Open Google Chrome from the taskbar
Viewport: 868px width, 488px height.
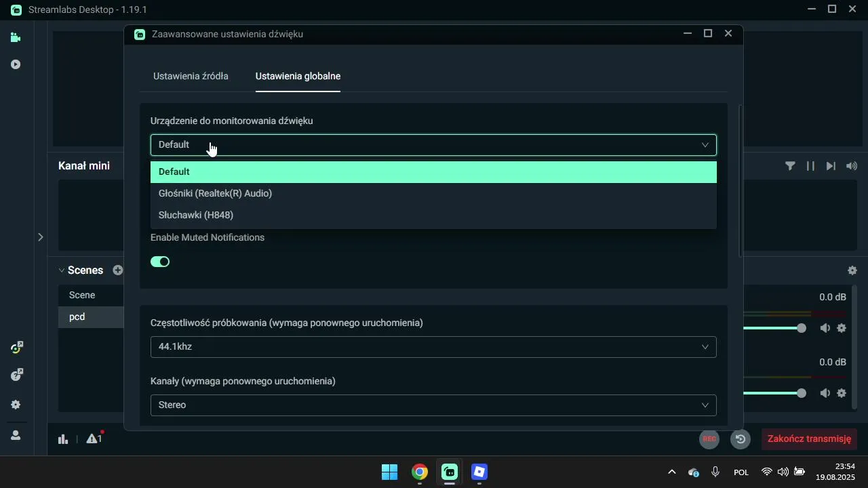coord(420,472)
